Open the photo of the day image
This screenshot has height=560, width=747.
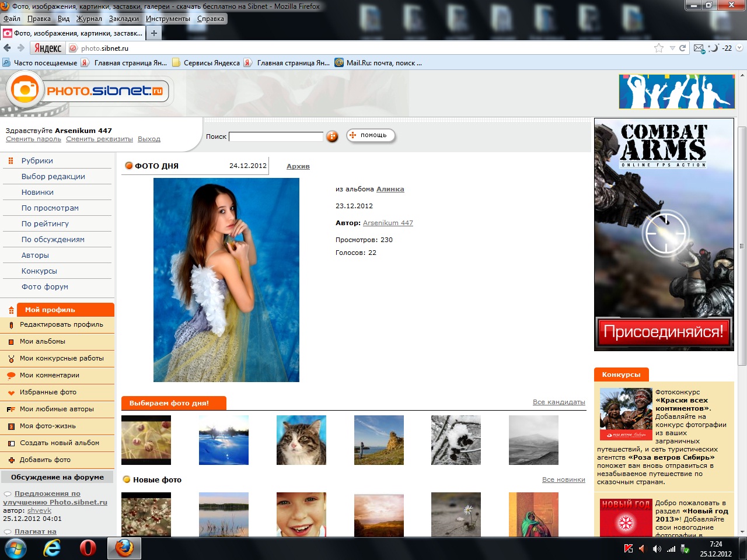tap(226, 280)
